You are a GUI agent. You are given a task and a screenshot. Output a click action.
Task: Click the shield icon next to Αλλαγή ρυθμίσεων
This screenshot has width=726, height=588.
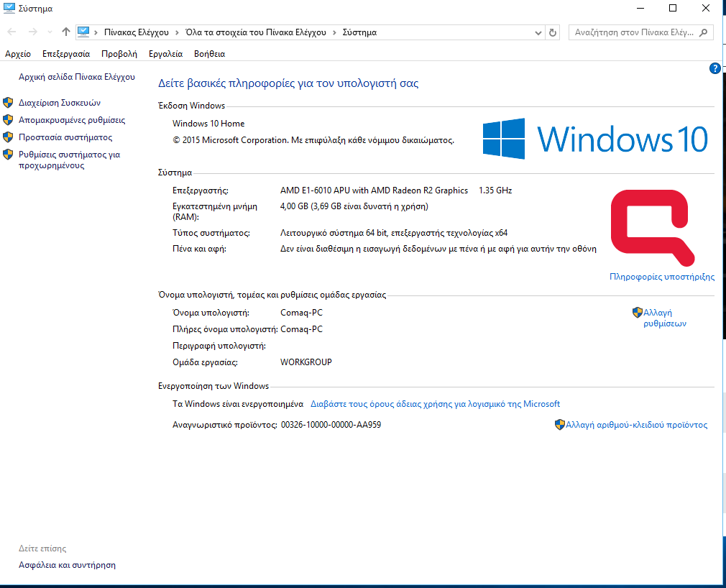tap(638, 313)
